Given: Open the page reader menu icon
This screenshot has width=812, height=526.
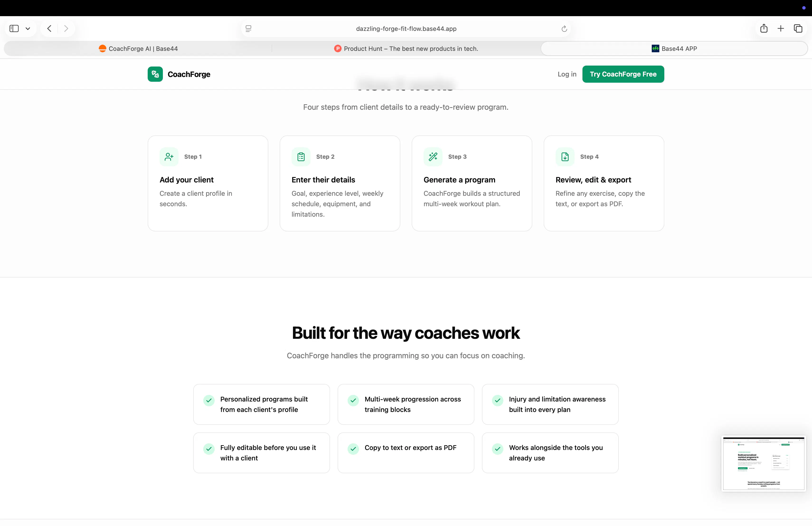Looking at the screenshot, I should (x=248, y=29).
